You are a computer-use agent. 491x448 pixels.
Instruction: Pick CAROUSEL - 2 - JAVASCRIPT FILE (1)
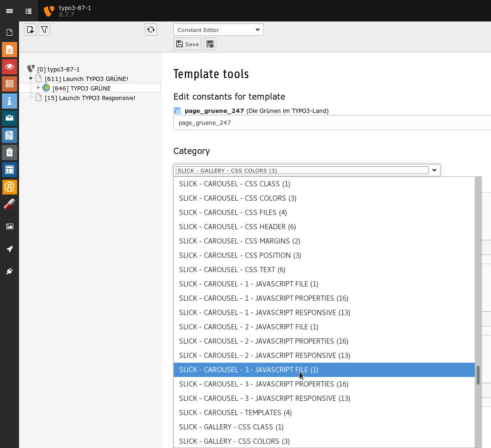324,327
